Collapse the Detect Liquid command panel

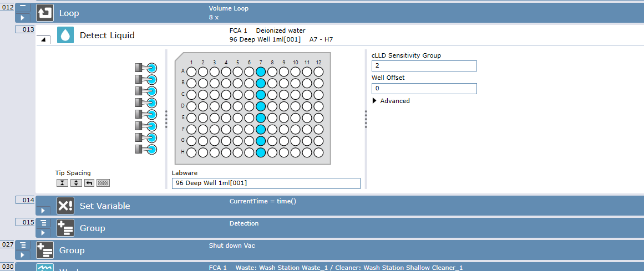coord(44,39)
